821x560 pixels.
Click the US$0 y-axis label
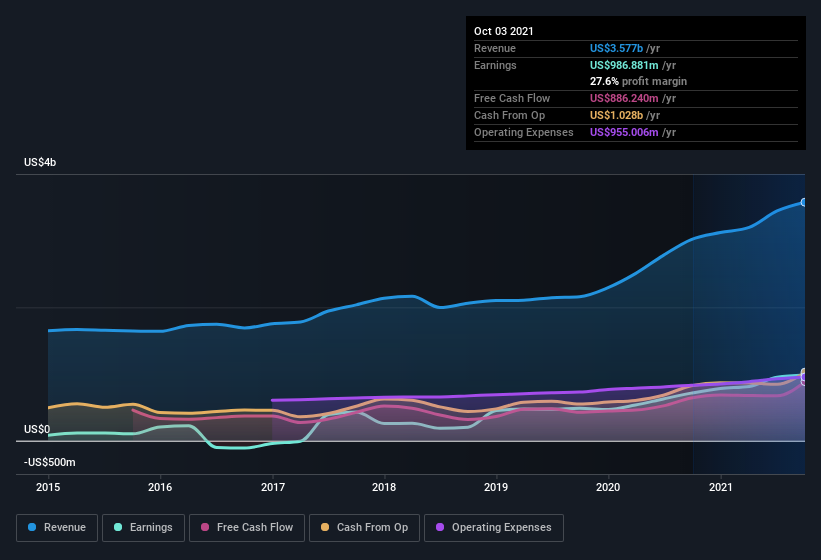click(x=37, y=429)
